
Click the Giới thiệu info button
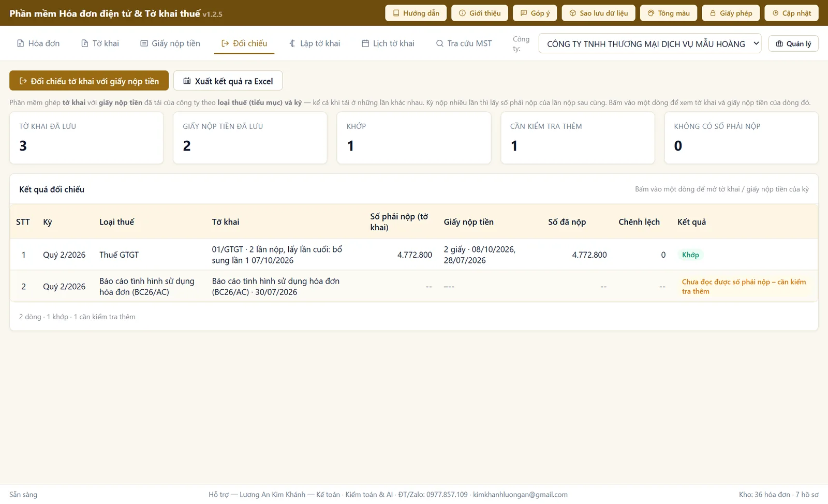[x=480, y=13]
